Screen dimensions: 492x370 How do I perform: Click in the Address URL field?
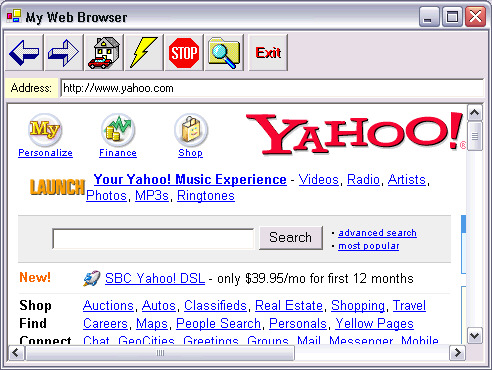tap(272, 88)
